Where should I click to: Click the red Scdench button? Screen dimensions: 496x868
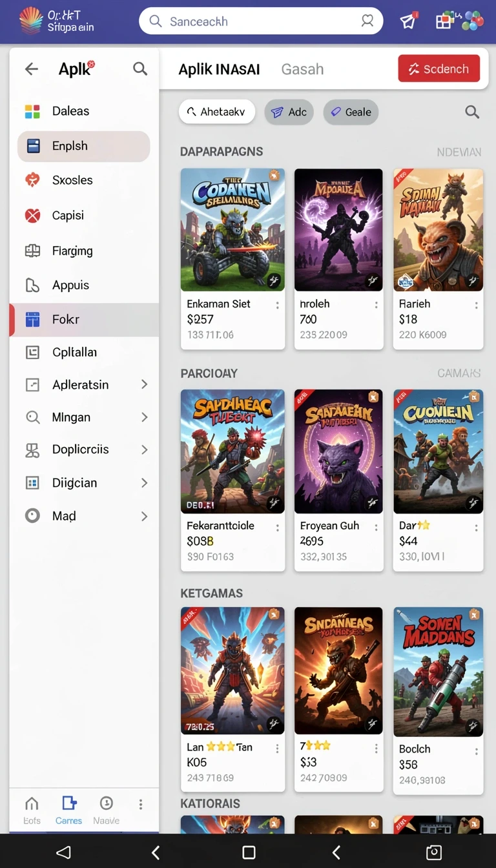439,68
